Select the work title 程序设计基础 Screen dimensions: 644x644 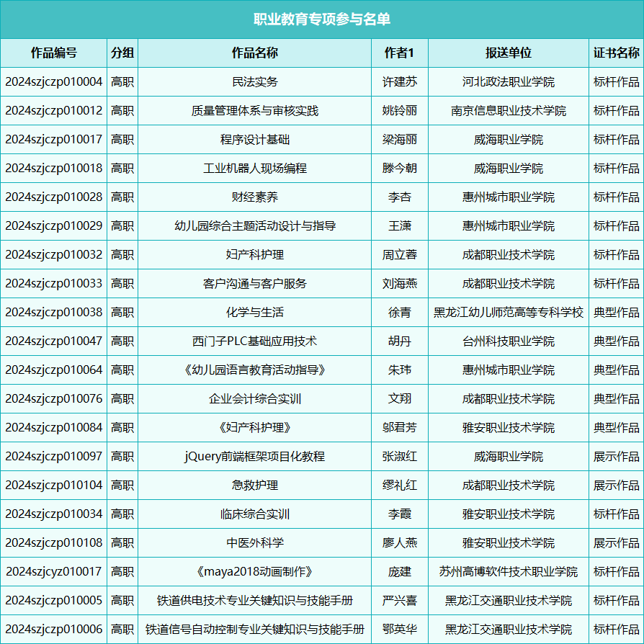pos(254,139)
